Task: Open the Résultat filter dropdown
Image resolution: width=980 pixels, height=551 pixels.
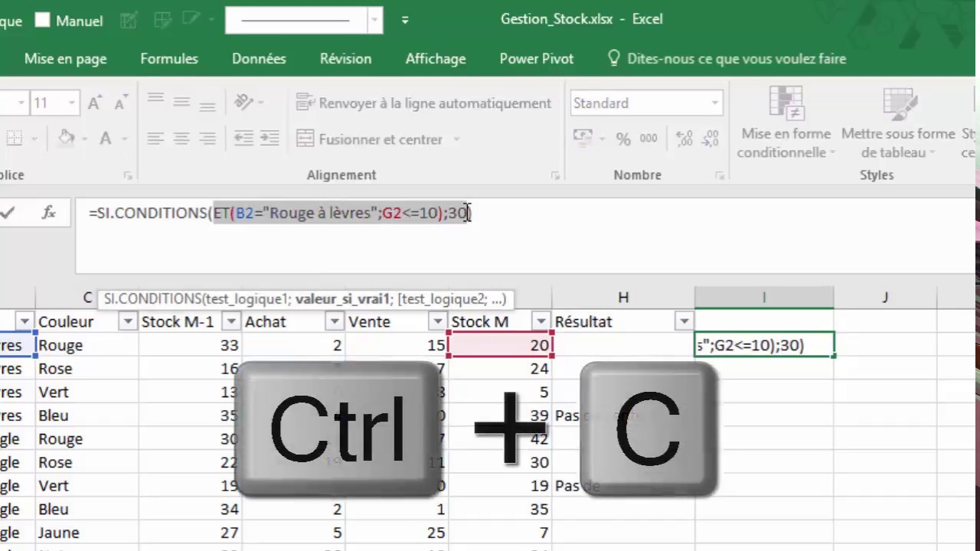Action: point(684,322)
